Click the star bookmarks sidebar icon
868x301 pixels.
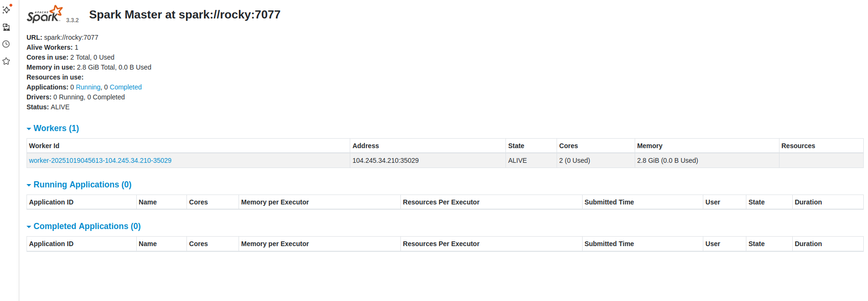pos(6,61)
